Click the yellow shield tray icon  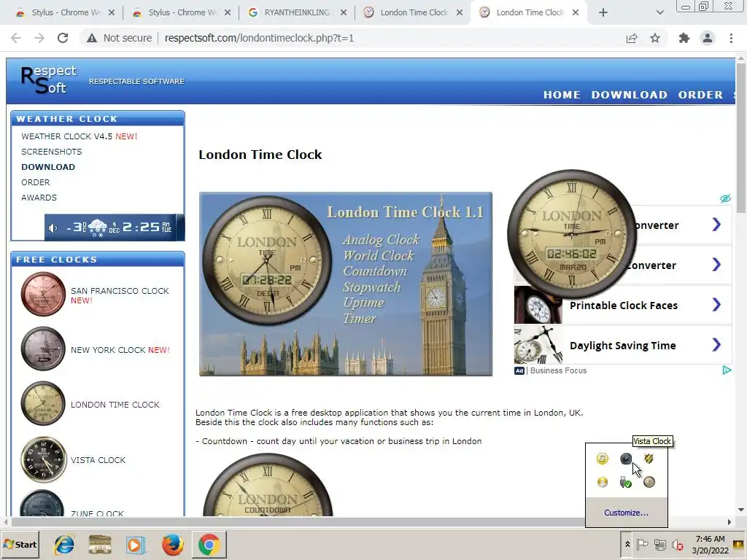(x=649, y=459)
